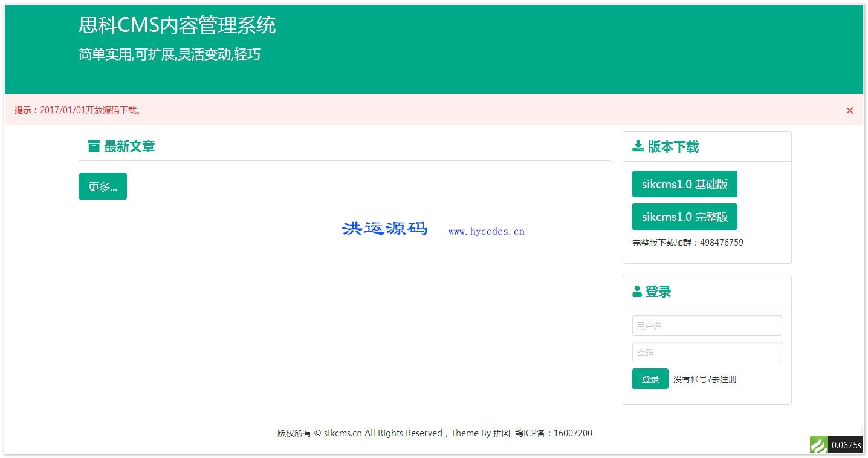Image resolution: width=868 pixels, height=458 pixels.
Task: Click the green leaf icon near load time
Action: pyautogui.click(x=819, y=445)
